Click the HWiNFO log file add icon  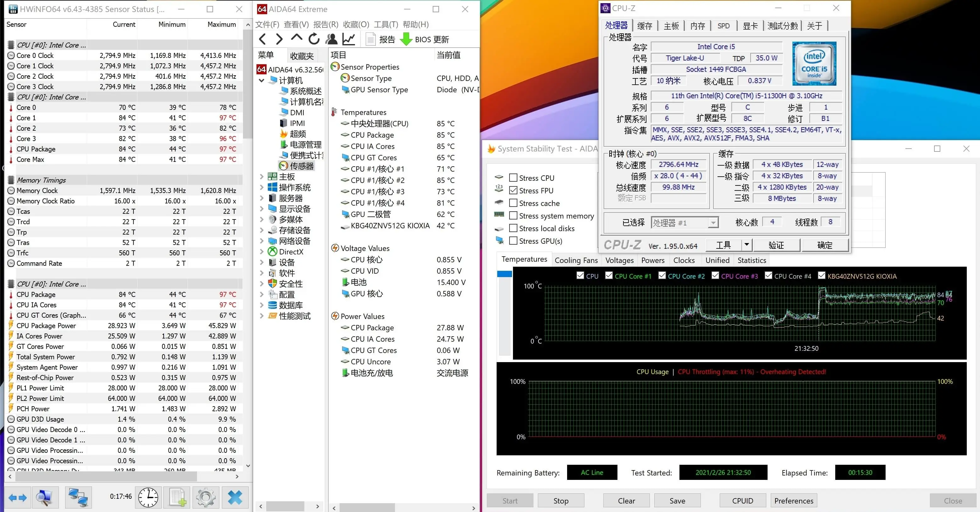click(177, 497)
